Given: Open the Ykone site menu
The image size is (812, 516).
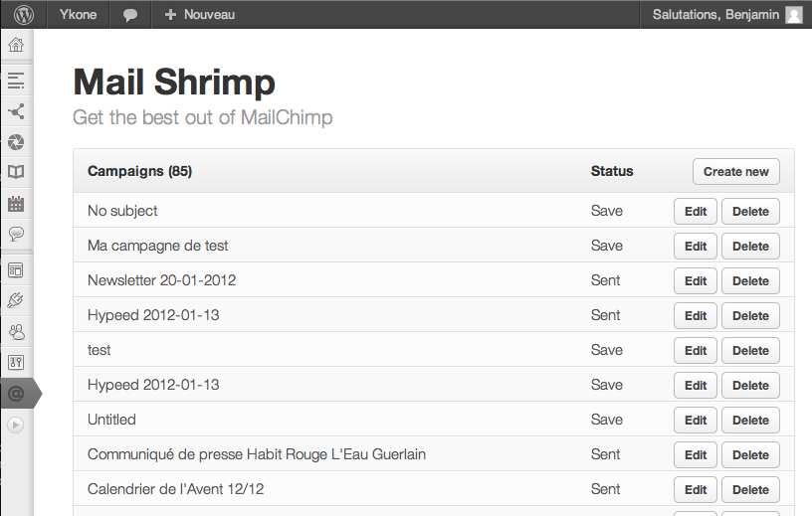Looking at the screenshot, I should click(x=79, y=15).
